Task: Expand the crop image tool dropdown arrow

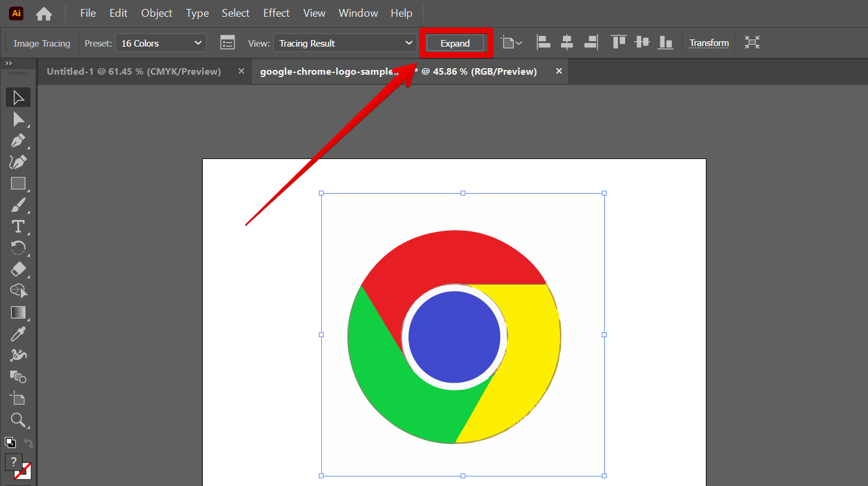Action: pos(519,42)
